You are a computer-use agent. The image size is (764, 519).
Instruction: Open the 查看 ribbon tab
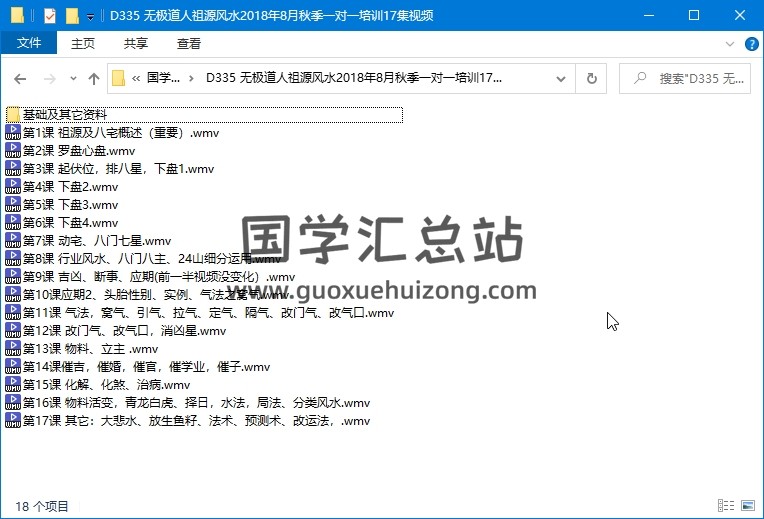tap(189, 43)
